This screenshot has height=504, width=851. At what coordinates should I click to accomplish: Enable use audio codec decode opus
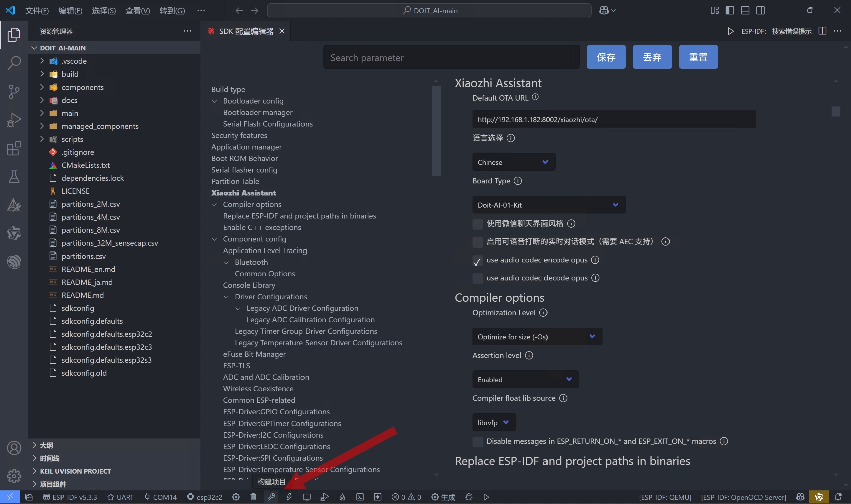pos(478,278)
